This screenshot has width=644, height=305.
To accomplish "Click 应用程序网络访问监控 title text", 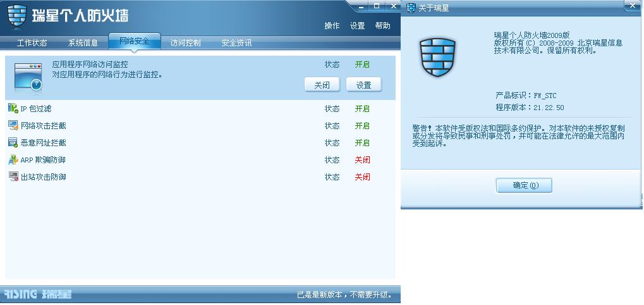I will tap(90, 65).
